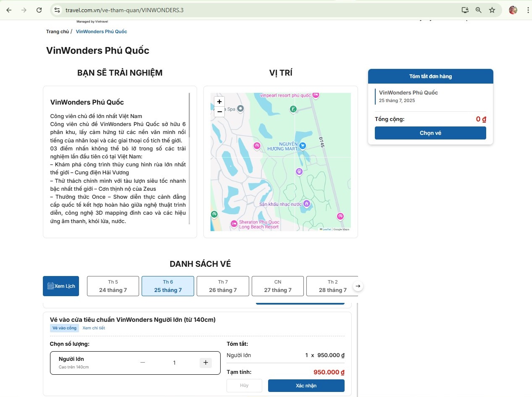
Task: Click the 25 tháng 7, 2025 order date
Action: [397, 101]
